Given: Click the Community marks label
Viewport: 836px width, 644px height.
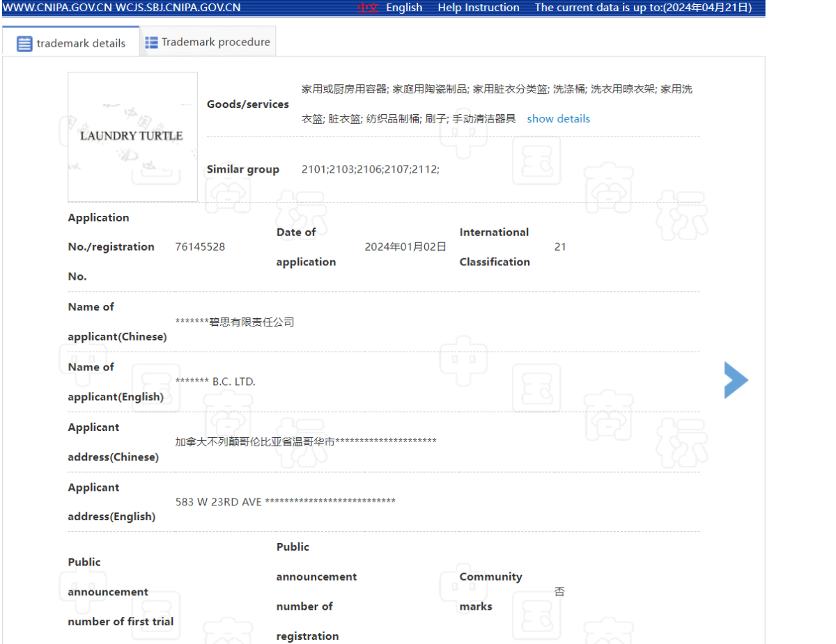Looking at the screenshot, I should (x=490, y=591).
